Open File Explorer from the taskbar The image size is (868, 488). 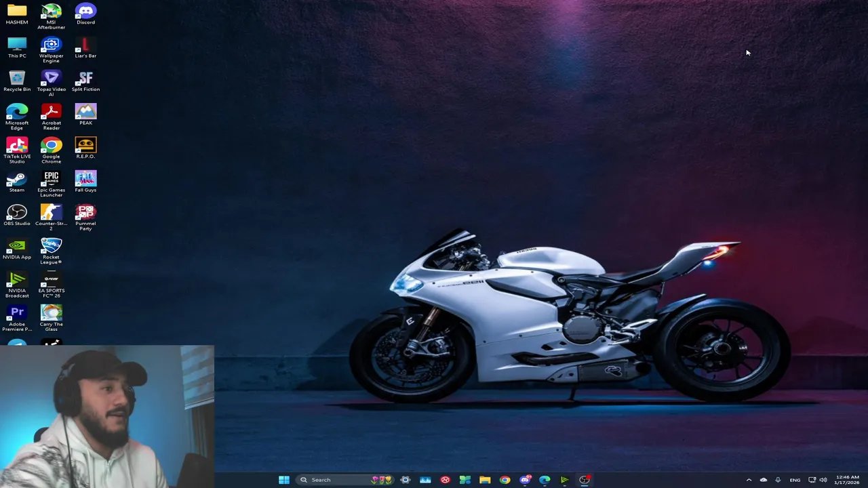485,480
